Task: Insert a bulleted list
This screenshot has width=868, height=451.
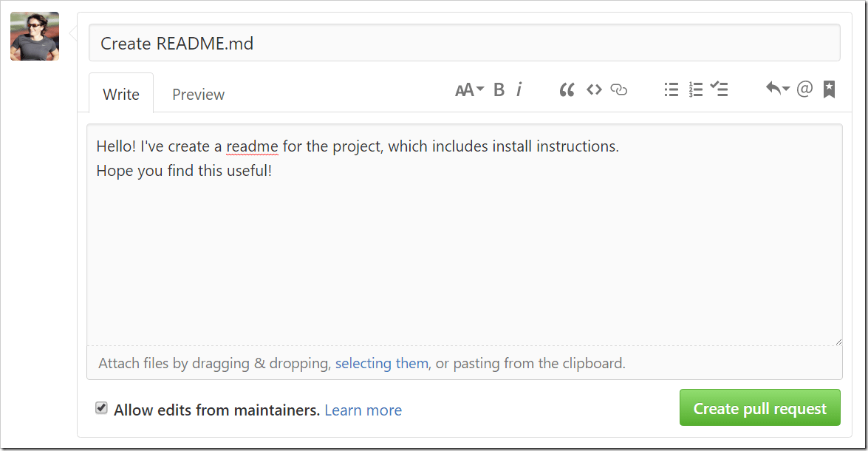Action: click(671, 89)
